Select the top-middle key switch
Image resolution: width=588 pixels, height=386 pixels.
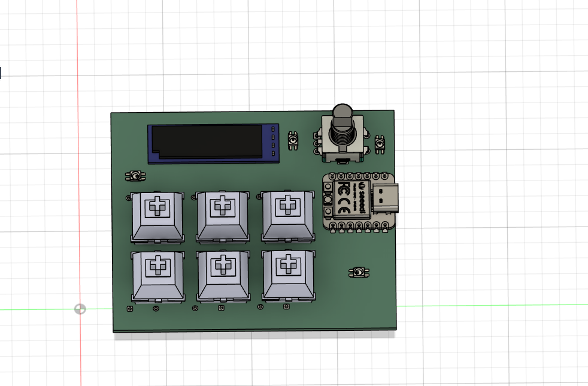[223, 217]
